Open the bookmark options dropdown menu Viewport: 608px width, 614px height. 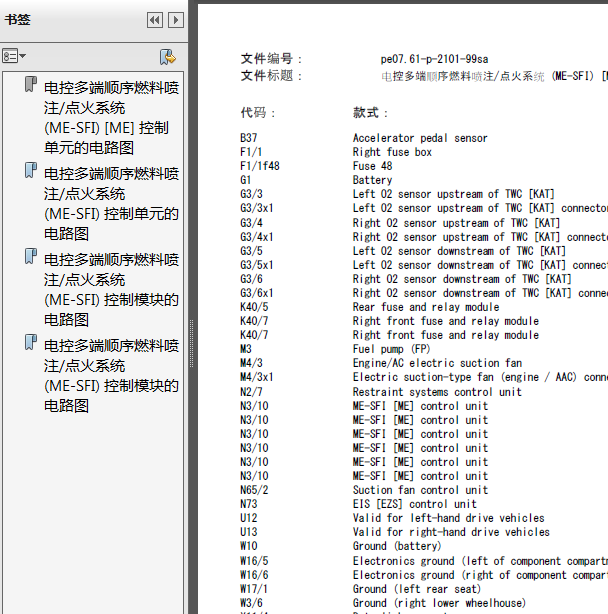14,56
